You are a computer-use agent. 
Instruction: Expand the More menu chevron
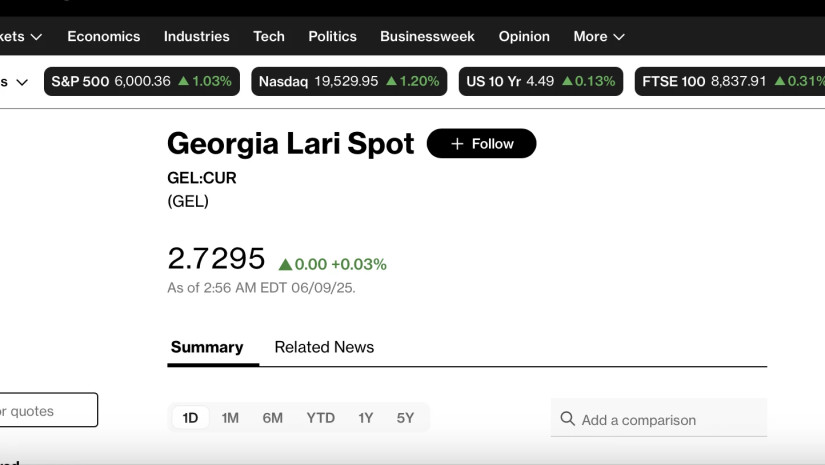point(619,37)
